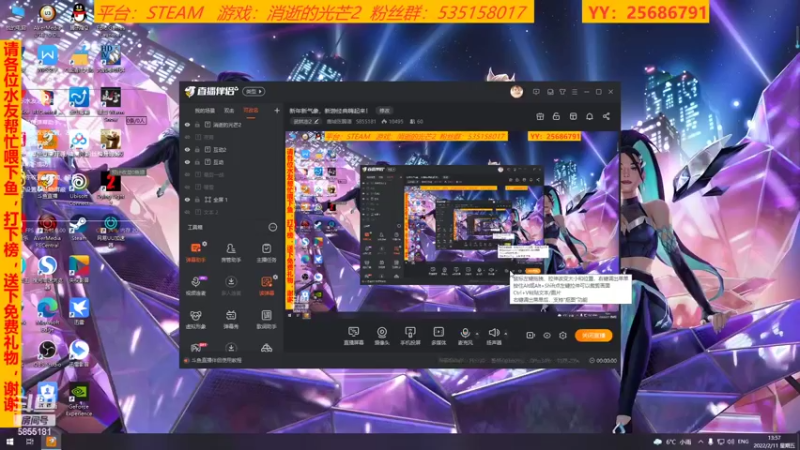Expand microphone options arrow
This screenshot has width=800, height=450.
click(477, 334)
